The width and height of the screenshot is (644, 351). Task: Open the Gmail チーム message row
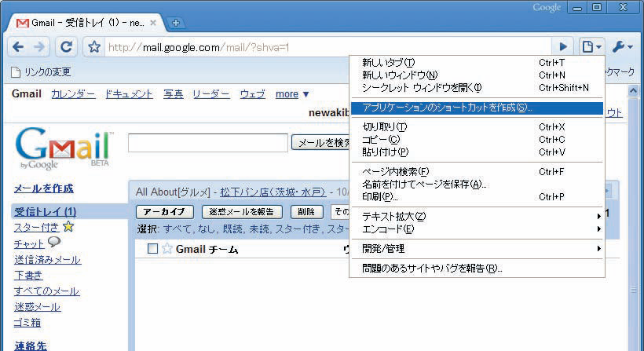(243, 249)
